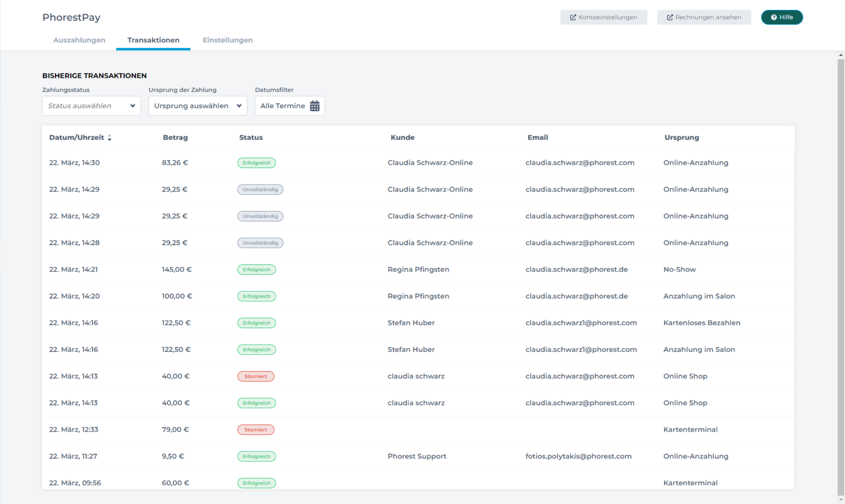Click claudia.schwarz@phorest.de in the 100,00 € row
This screenshot has height=504, width=845.
click(576, 296)
